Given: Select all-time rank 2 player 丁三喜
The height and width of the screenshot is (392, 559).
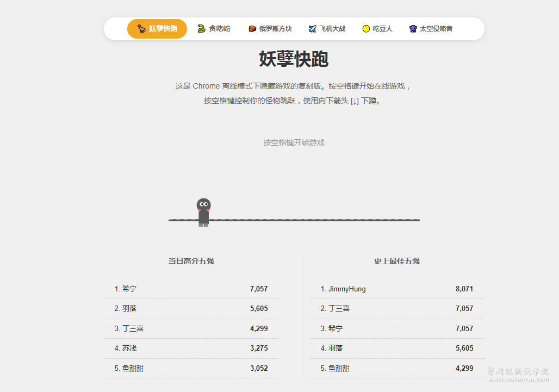Looking at the screenshot, I should click(x=397, y=309).
